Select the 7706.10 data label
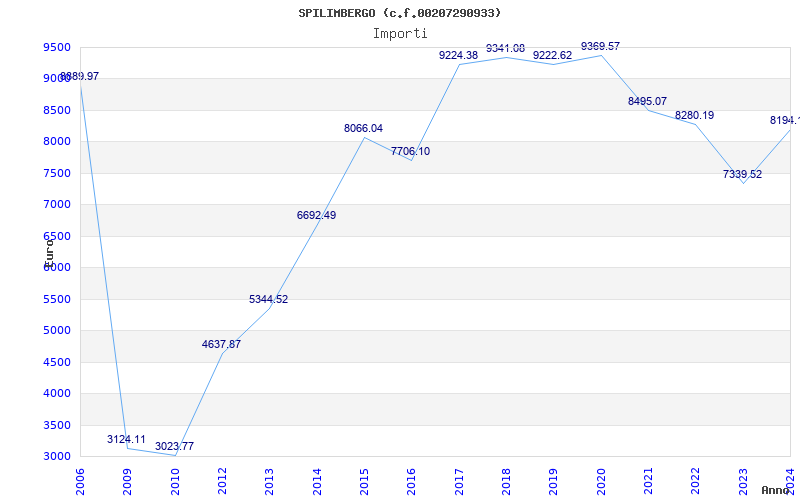 [411, 152]
